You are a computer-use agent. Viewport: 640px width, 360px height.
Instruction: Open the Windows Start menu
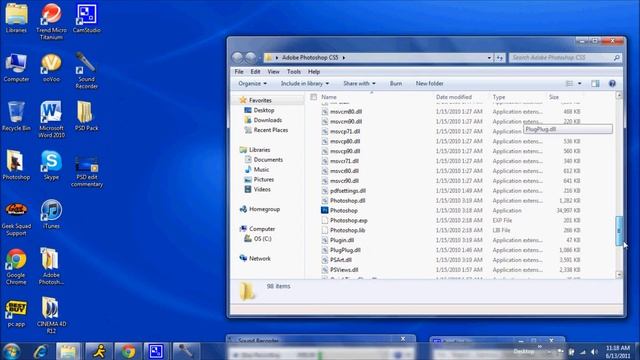[x=11, y=351]
